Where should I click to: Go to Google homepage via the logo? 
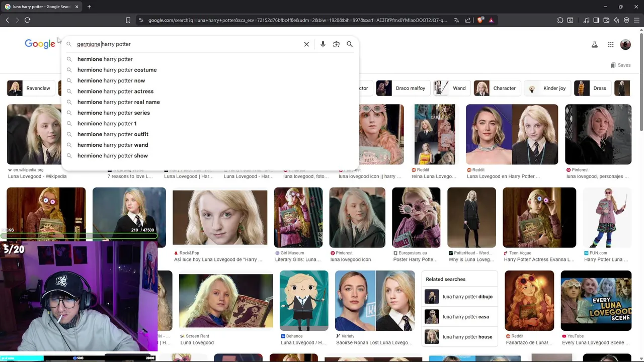pos(40,44)
